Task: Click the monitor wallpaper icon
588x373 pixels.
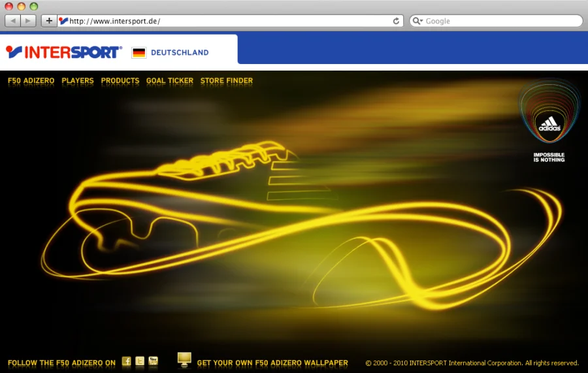Action: click(x=184, y=359)
